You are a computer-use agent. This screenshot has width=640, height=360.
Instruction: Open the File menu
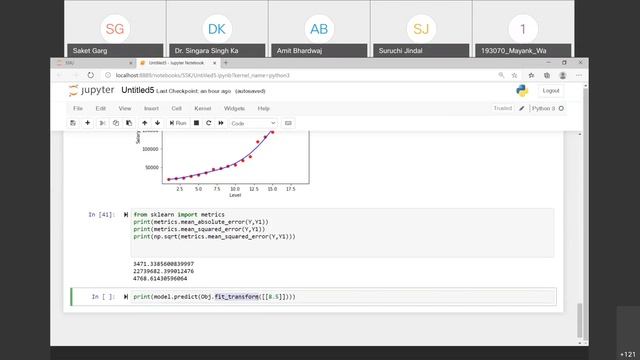[x=78, y=108]
